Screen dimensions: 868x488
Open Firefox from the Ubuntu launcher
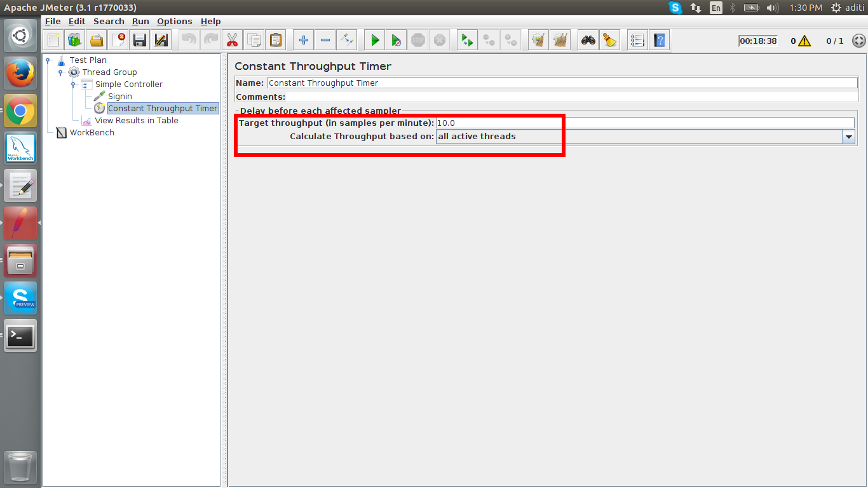point(20,74)
